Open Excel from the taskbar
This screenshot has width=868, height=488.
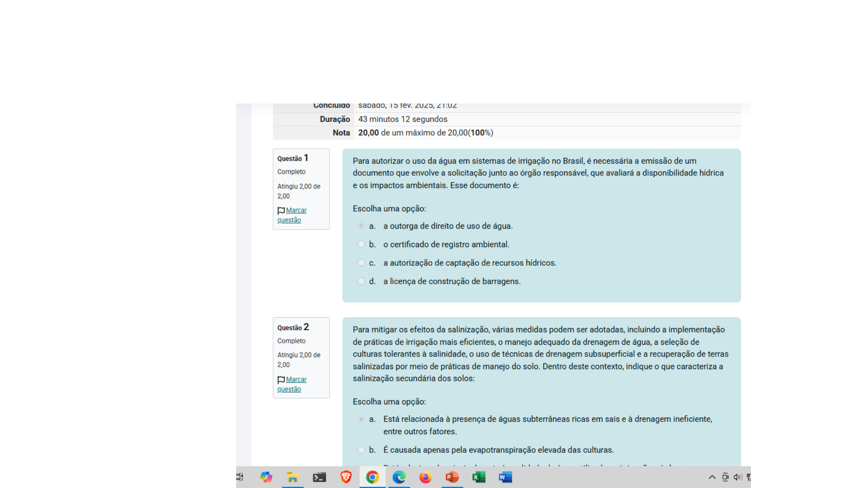[479, 477]
